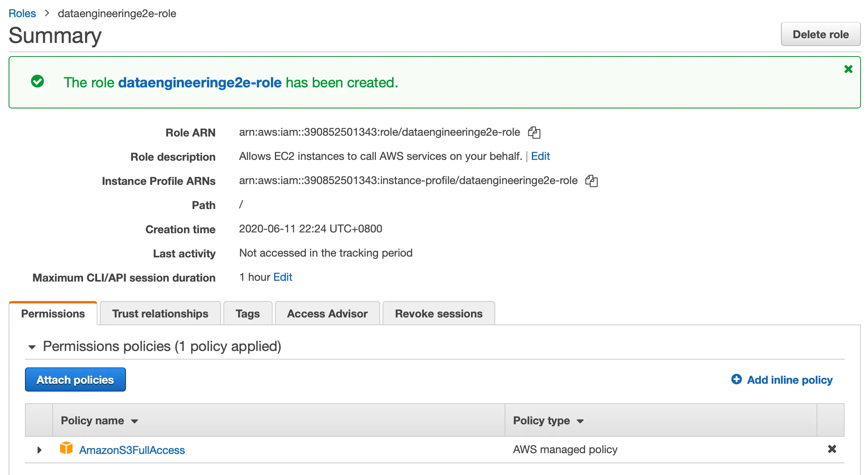The height and width of the screenshot is (475, 868).
Task: Click the Attach policies button
Action: coord(75,379)
